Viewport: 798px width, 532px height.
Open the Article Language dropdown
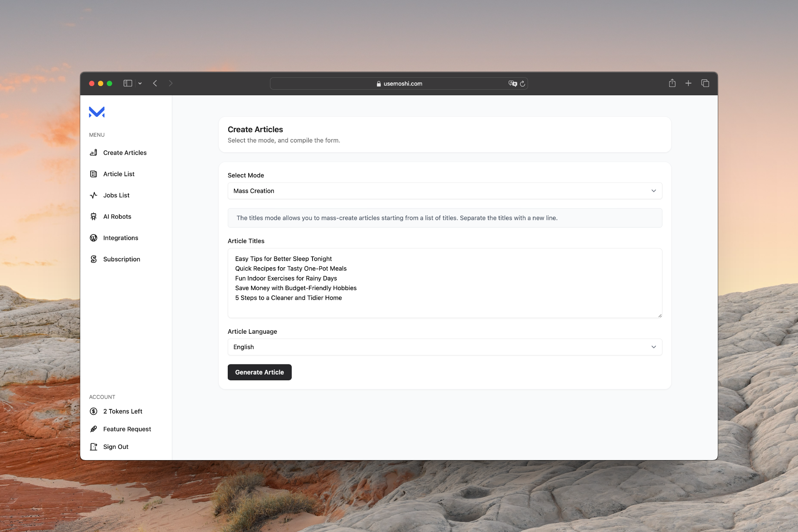[445, 347]
